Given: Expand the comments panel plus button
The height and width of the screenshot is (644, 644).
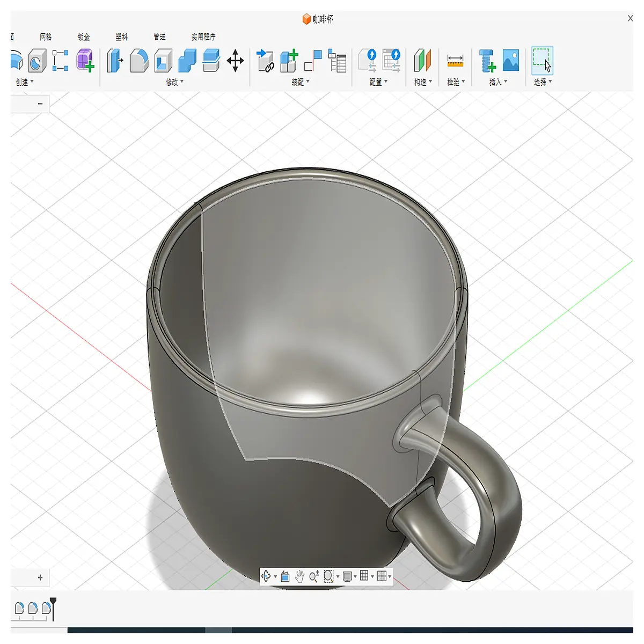Looking at the screenshot, I should tap(40, 577).
